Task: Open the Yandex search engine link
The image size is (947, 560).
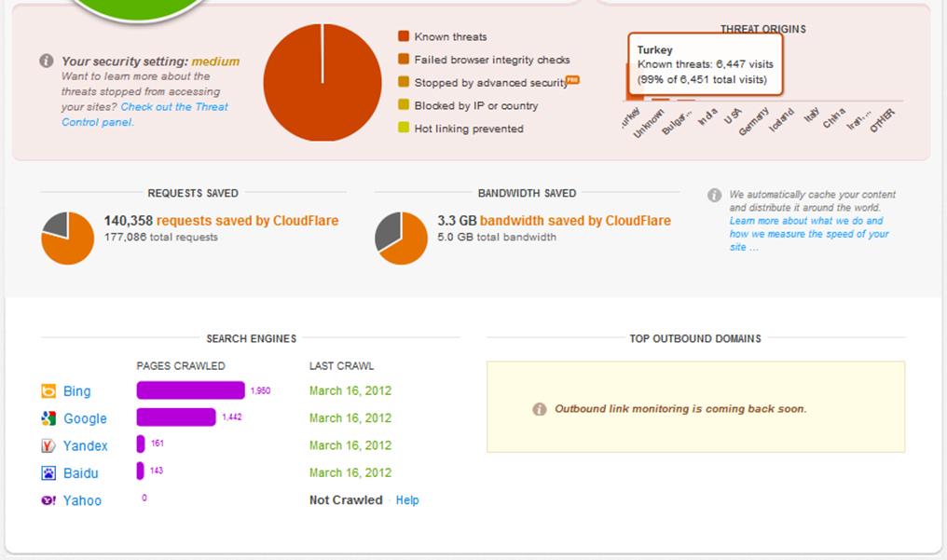Action: (x=85, y=446)
